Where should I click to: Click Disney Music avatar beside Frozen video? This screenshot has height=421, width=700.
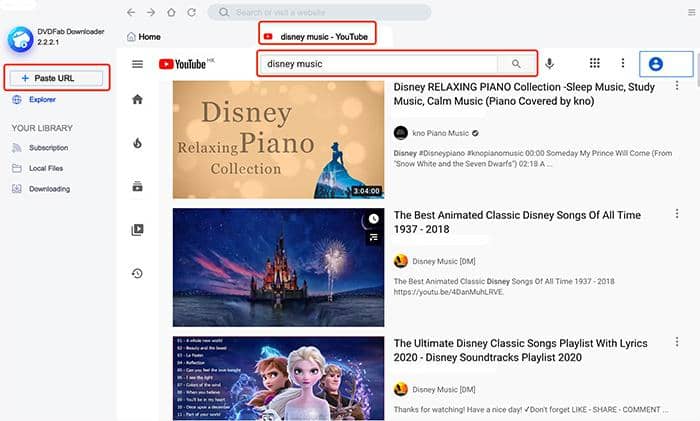[401, 389]
